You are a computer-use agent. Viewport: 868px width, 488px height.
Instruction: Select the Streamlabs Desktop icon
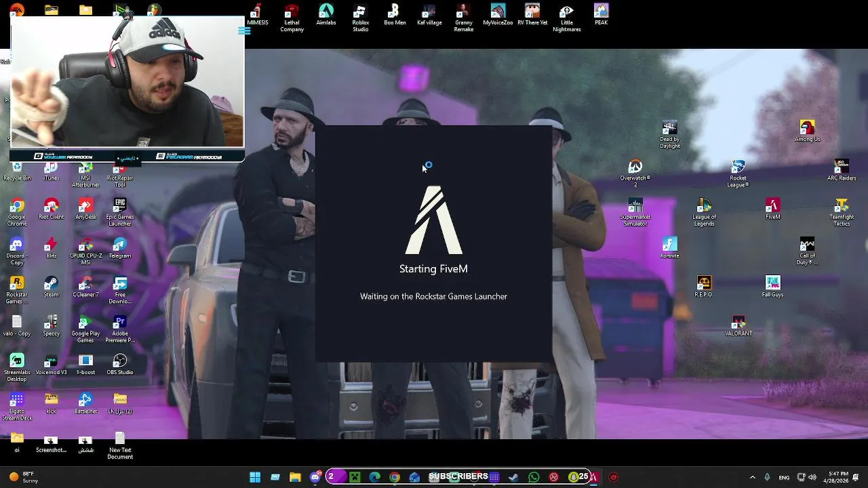pyautogui.click(x=17, y=367)
